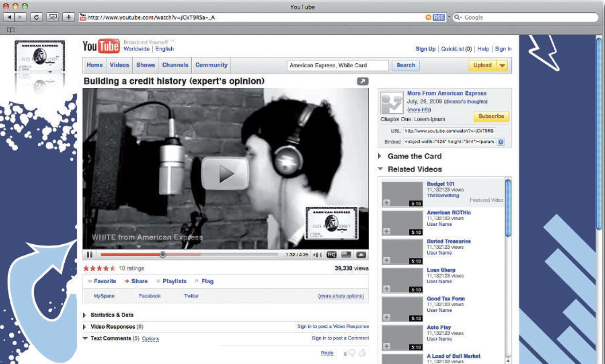The image size is (605, 364).
Task: Toggle widescreen video size icon
Action: tap(346, 255)
